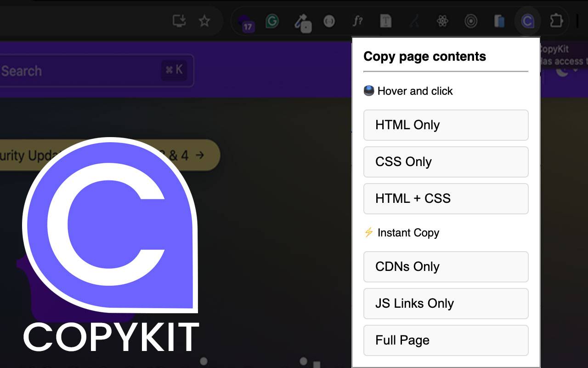
Task: Click the T document extension icon
Action: tap(386, 21)
